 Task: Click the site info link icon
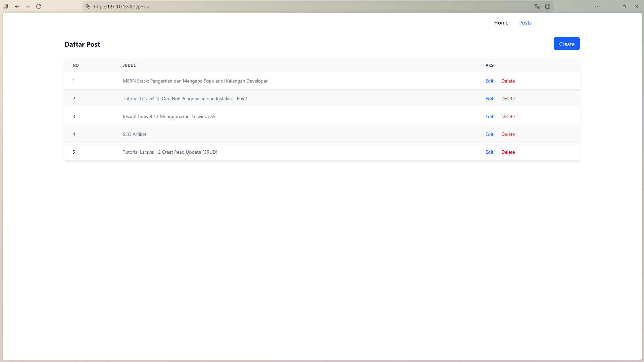(88, 6)
